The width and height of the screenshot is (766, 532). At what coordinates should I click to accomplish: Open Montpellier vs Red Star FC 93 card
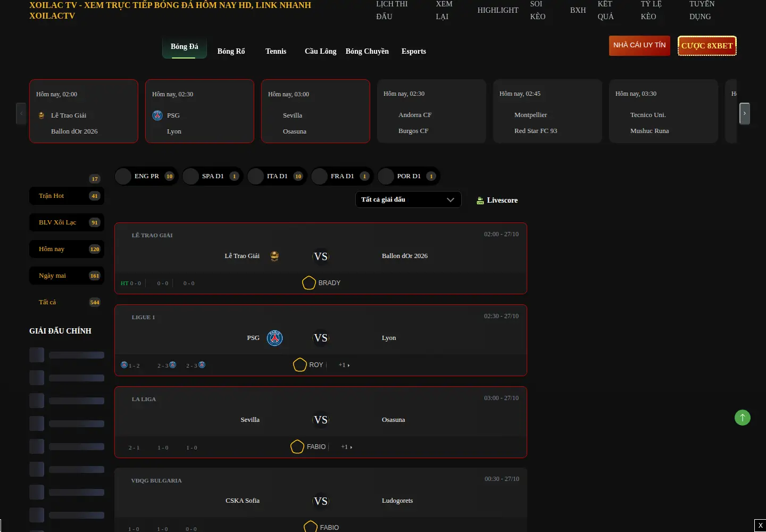pyautogui.click(x=547, y=111)
